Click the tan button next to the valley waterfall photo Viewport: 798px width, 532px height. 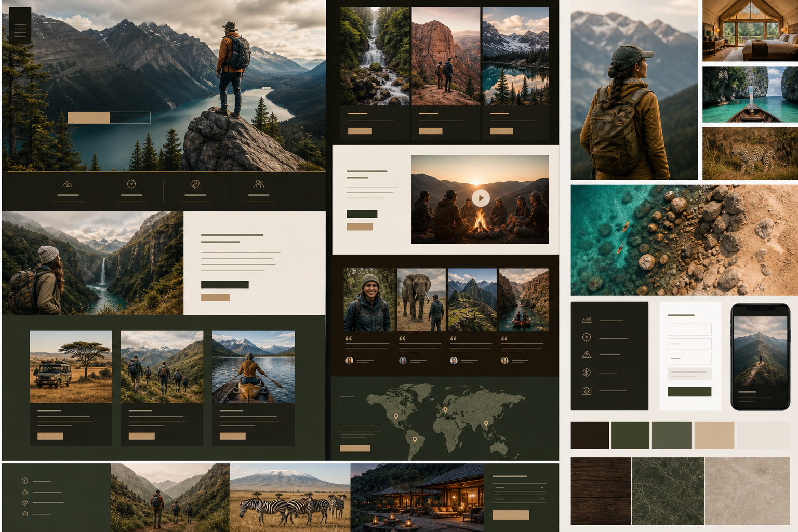(215, 297)
